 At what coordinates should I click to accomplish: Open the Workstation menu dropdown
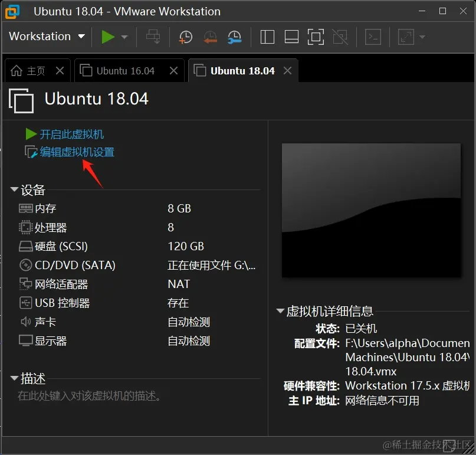tap(47, 37)
